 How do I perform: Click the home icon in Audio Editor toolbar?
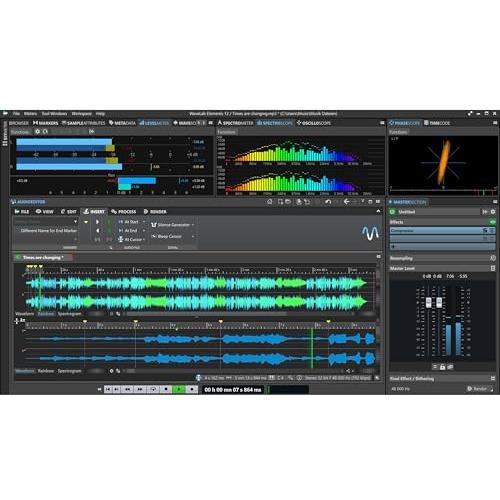tap(270, 202)
